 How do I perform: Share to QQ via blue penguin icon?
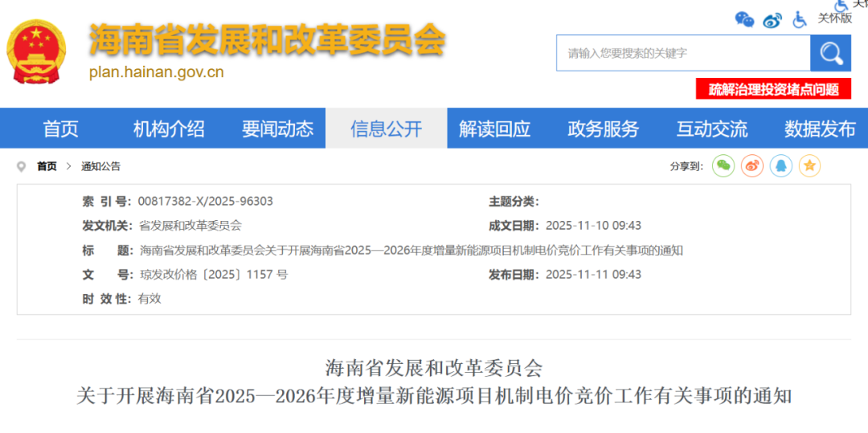click(780, 165)
